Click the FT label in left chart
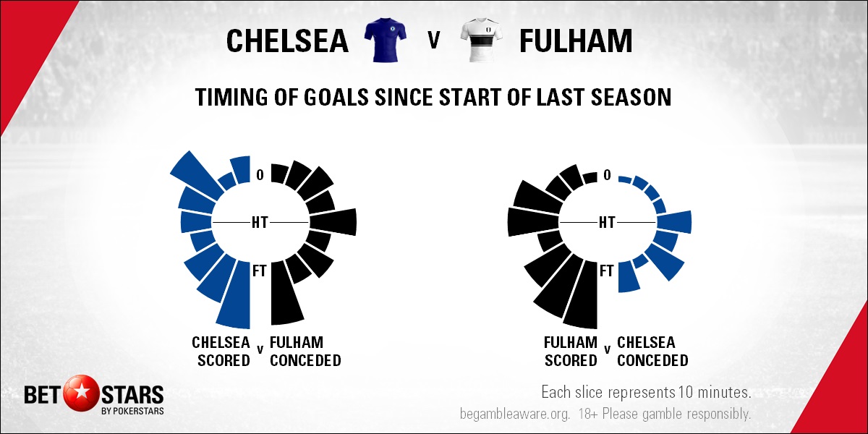The width and height of the screenshot is (868, 434). [260, 271]
